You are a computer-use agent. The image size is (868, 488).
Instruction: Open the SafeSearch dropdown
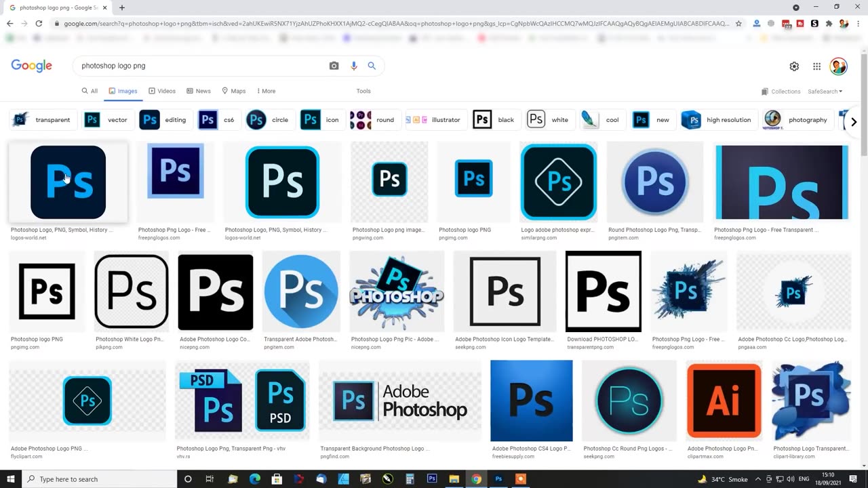(x=825, y=91)
